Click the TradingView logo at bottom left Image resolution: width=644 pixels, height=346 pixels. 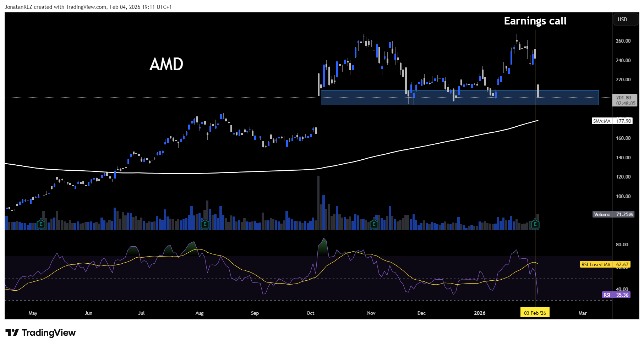[x=40, y=333]
